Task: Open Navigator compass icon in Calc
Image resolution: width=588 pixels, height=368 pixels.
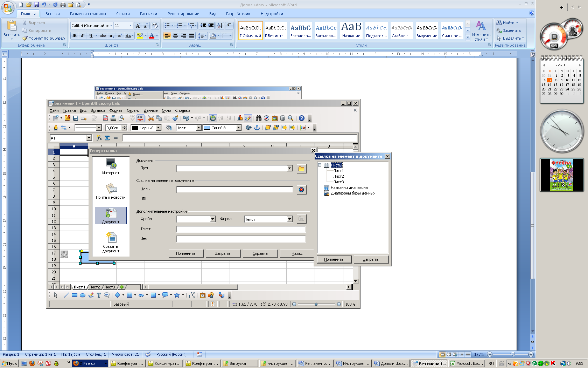Action: tap(266, 118)
